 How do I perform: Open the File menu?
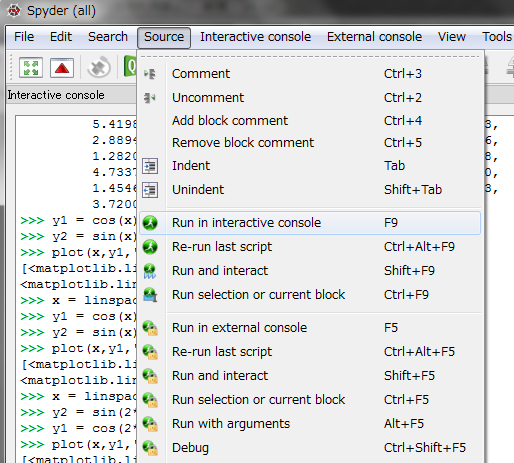(24, 37)
